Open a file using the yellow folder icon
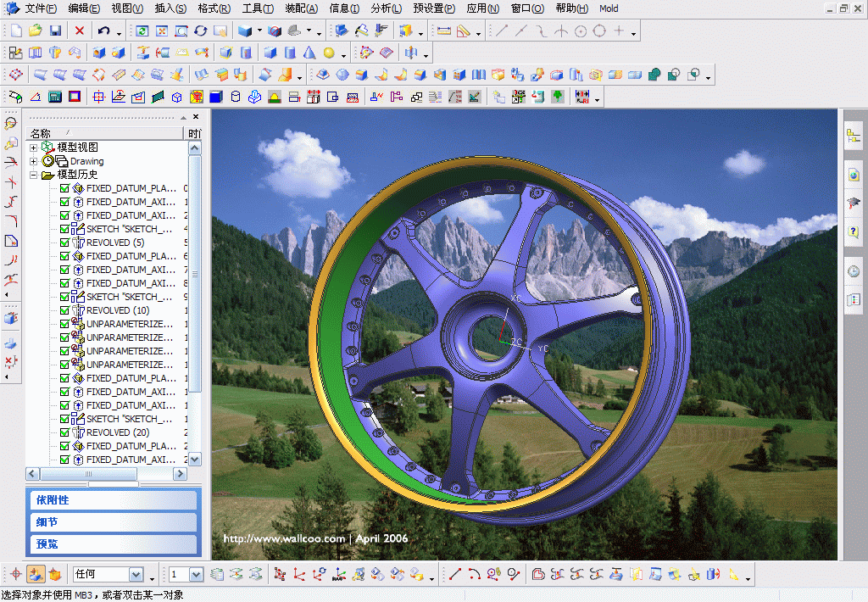 pyautogui.click(x=36, y=31)
